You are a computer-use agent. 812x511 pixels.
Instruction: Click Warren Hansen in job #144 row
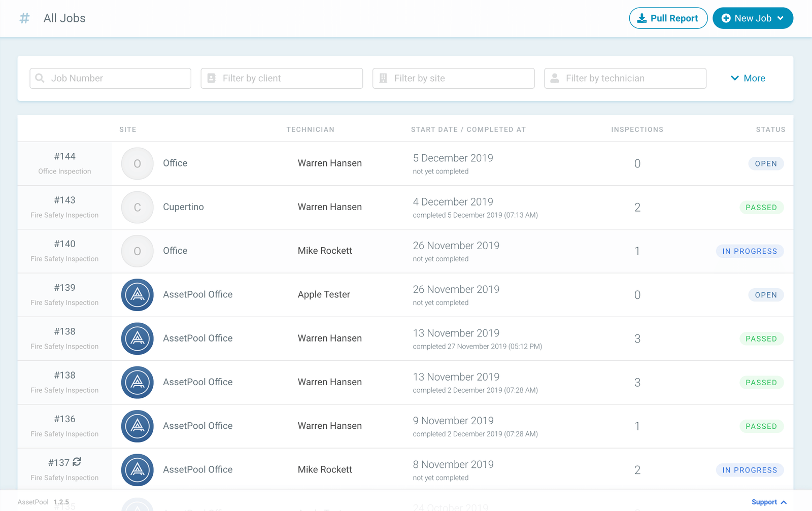pyautogui.click(x=330, y=163)
